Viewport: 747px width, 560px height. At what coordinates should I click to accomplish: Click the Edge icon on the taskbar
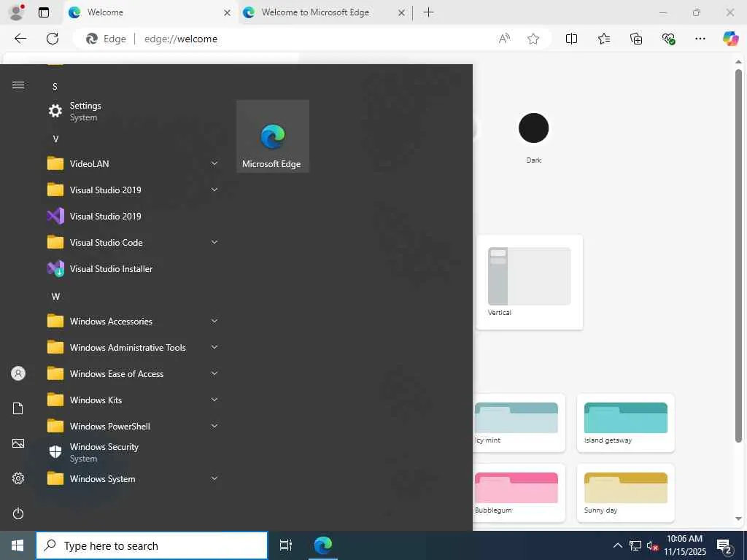(323, 545)
